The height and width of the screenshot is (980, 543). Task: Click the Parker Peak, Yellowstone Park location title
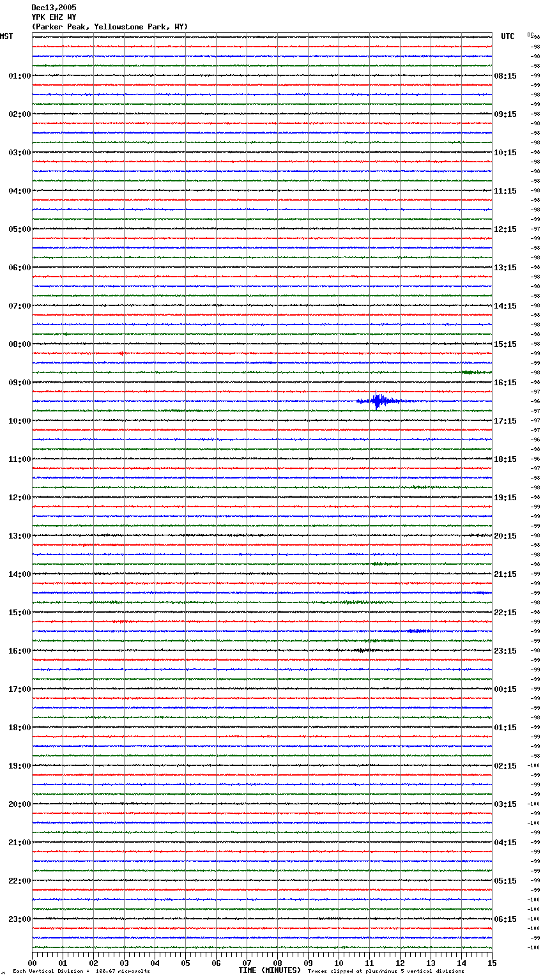pos(110,27)
